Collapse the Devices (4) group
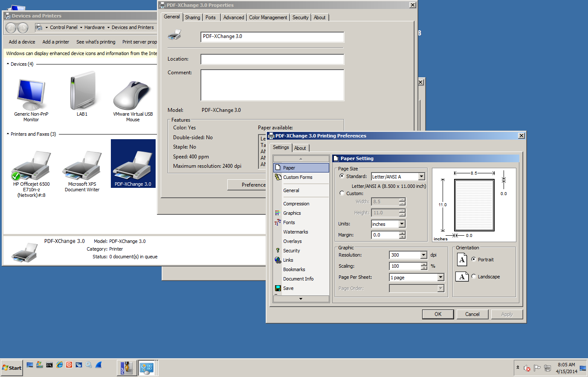 coord(8,64)
